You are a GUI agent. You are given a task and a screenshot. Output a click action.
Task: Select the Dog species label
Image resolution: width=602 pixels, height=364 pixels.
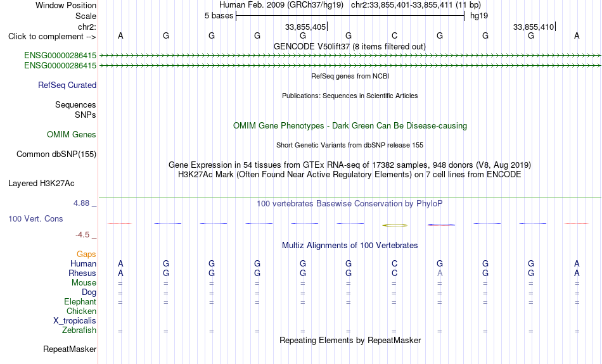point(89,292)
